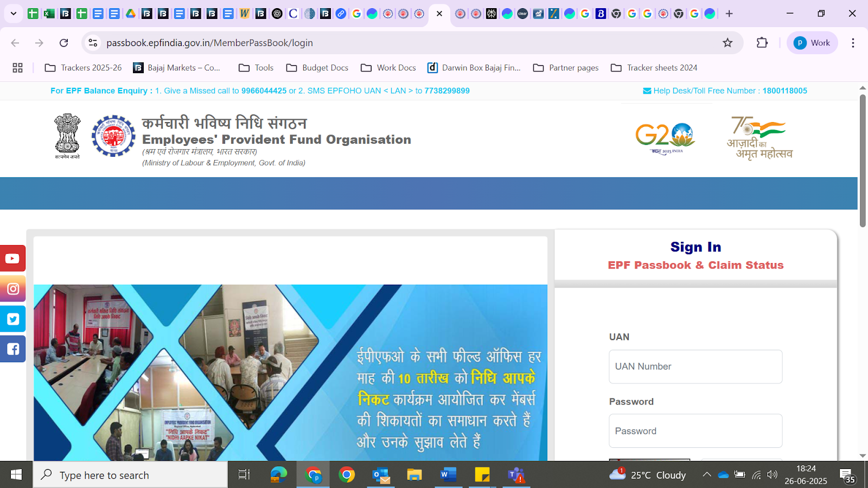Image resolution: width=868 pixels, height=488 pixels.
Task: Open the Partner pages bookmark folder
Action: [x=566, y=68]
